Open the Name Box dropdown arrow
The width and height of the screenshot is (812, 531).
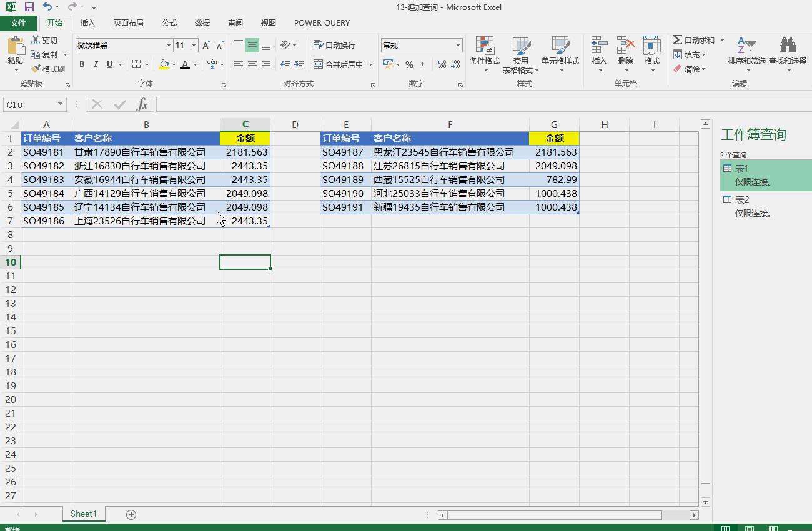click(x=61, y=104)
